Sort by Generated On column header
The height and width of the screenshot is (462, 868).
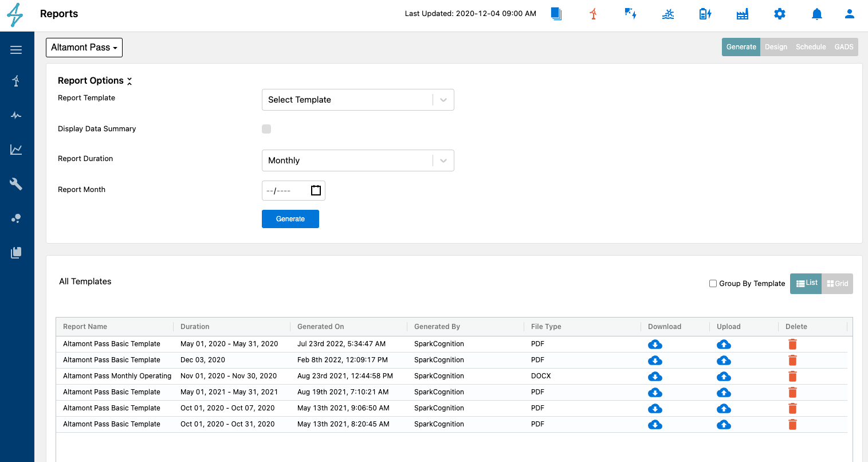pyautogui.click(x=320, y=327)
